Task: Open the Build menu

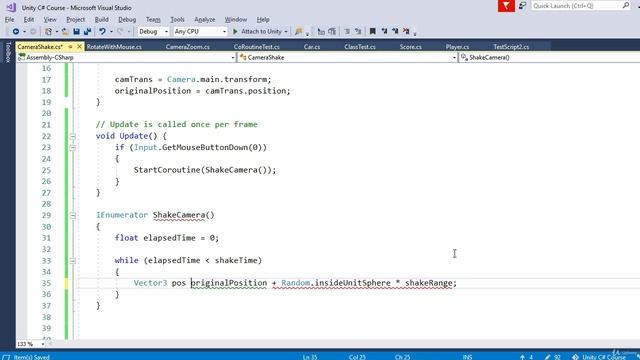Action: (101, 20)
